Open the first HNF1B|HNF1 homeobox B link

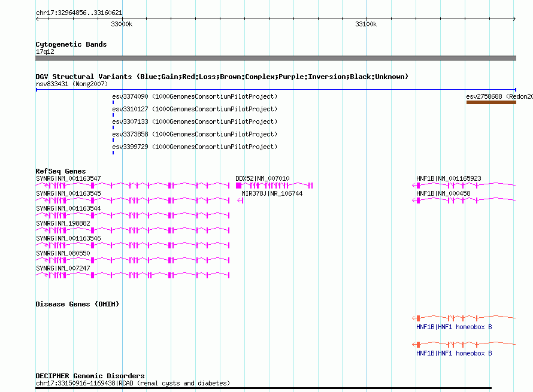454,327
